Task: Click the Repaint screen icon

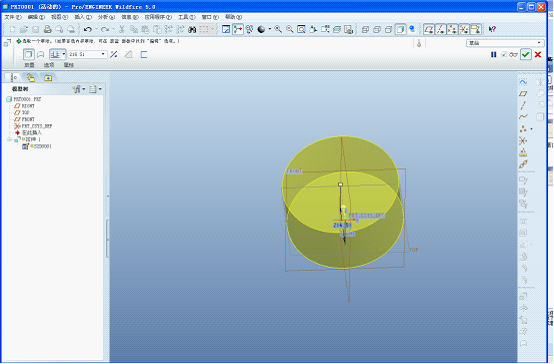Action: (x=226, y=29)
